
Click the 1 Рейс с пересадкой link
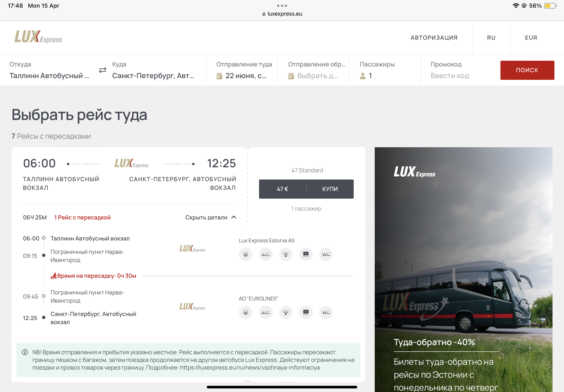click(x=82, y=218)
